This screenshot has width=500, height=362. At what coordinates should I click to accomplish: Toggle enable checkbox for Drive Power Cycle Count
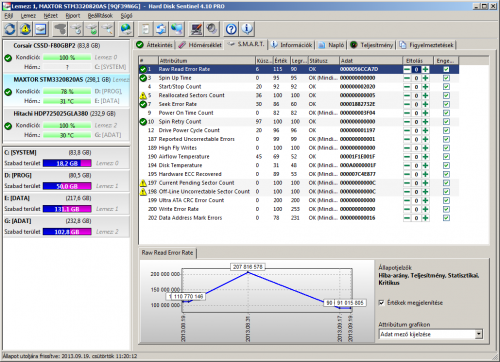click(x=446, y=130)
